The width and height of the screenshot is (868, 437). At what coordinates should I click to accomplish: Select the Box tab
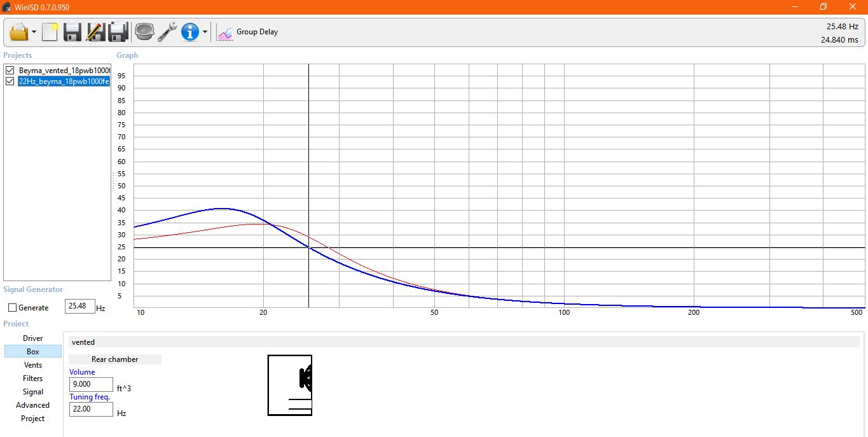(x=33, y=352)
